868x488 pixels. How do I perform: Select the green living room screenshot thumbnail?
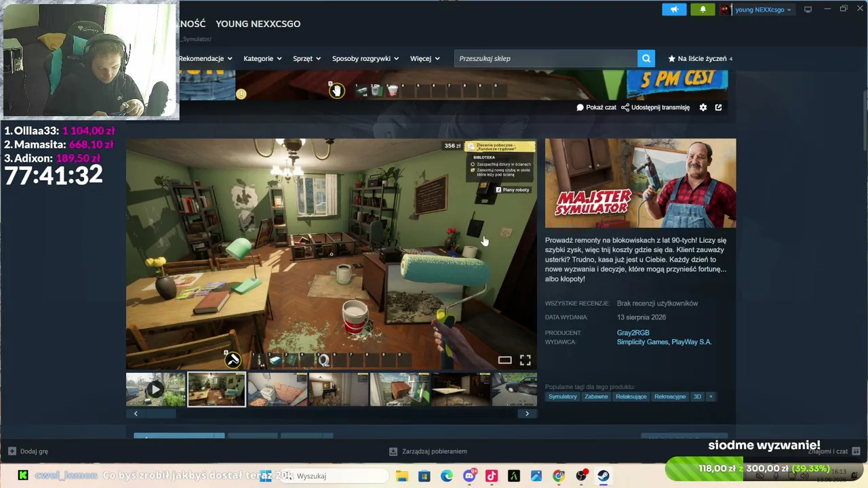tap(216, 389)
